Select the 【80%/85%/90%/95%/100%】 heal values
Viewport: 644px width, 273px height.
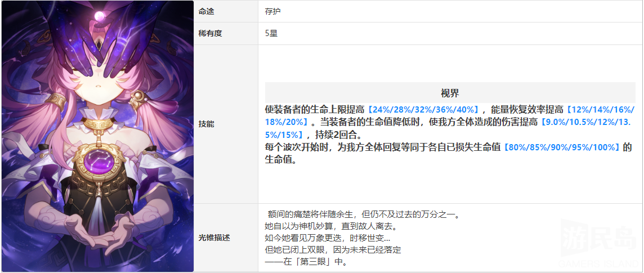coord(561,147)
